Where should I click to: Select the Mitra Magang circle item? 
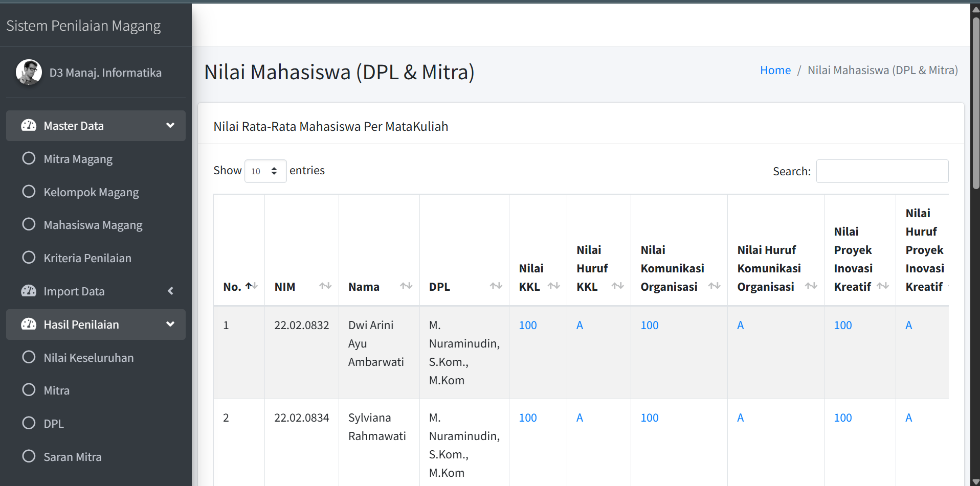click(x=29, y=158)
